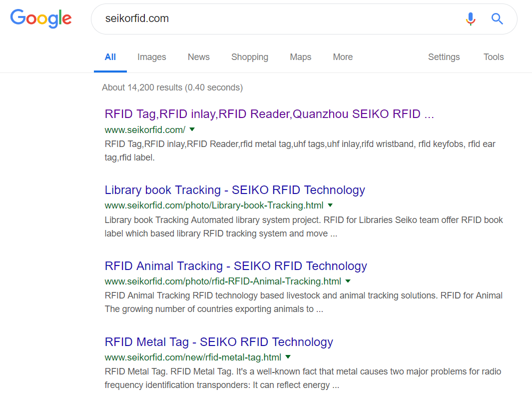Open the Settings menu
The width and height of the screenshot is (532, 407).
pyautogui.click(x=444, y=57)
